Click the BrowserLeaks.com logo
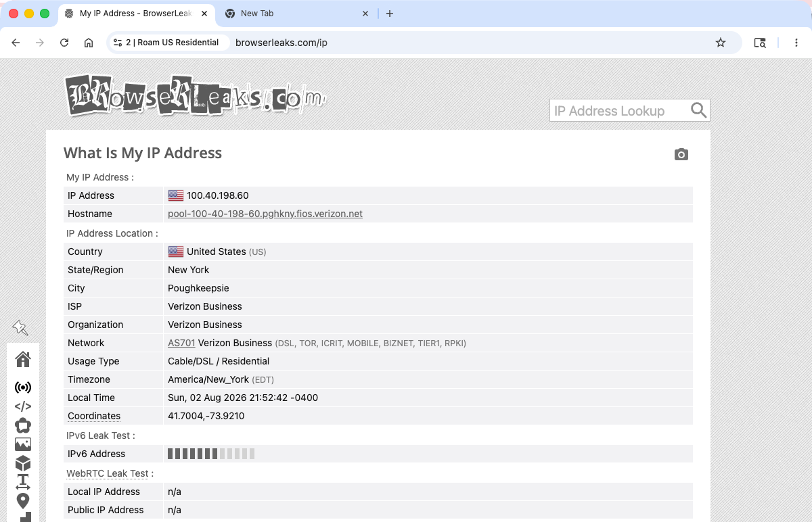 click(195, 95)
